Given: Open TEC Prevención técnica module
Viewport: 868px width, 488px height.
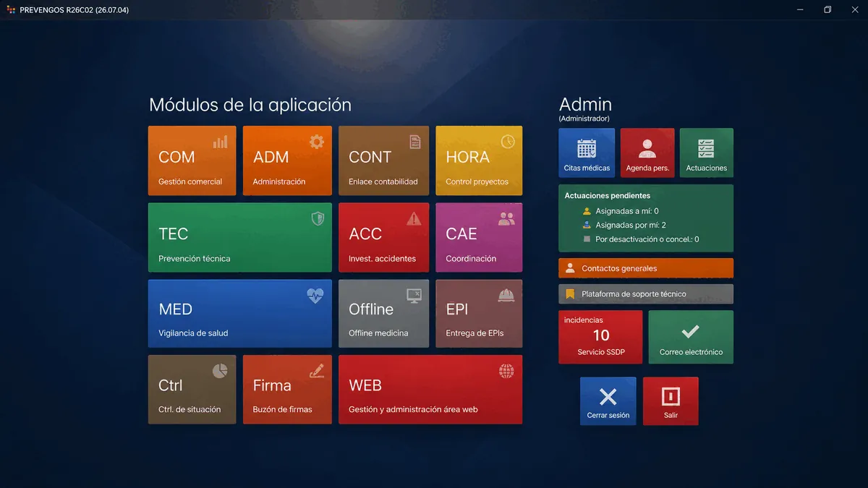Looking at the screenshot, I should [x=240, y=237].
